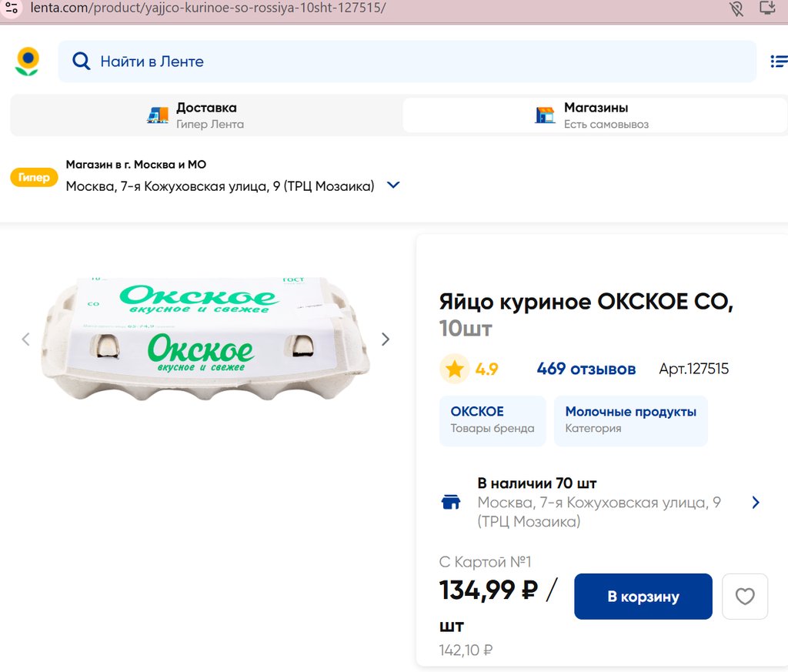Viewport: 788px width, 672px height.
Task: Click the yellow rating star icon
Action: pyautogui.click(x=455, y=369)
